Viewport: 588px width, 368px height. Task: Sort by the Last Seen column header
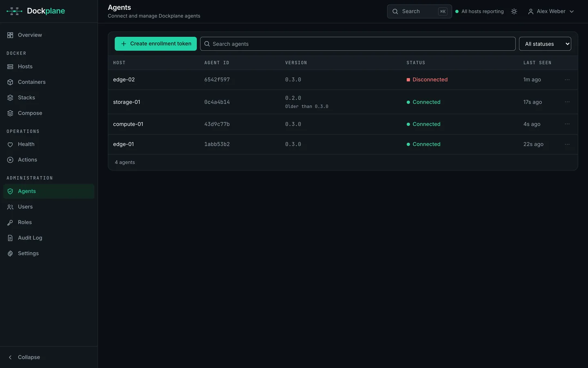click(537, 63)
